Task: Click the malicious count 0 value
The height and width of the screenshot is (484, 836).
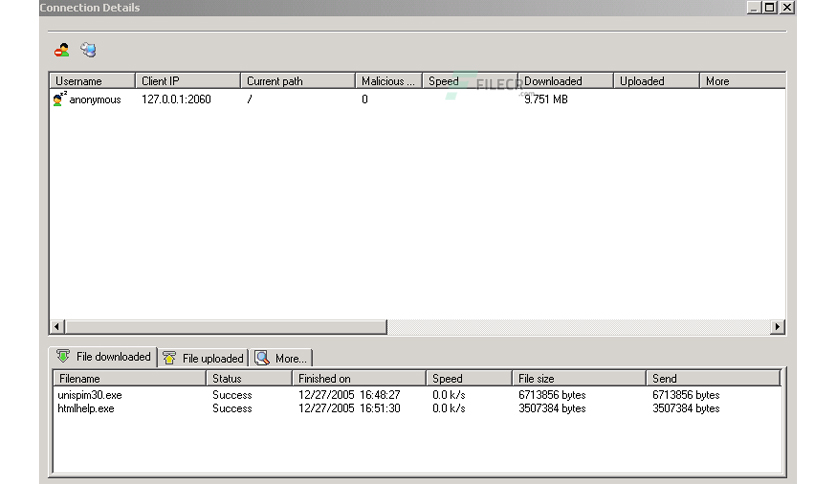Action: (365, 99)
